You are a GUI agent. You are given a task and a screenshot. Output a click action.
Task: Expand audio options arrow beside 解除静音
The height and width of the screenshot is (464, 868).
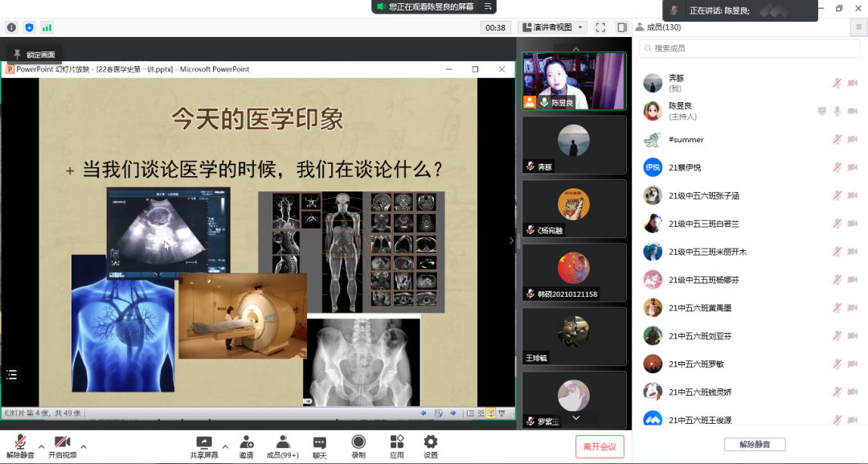click(42, 446)
